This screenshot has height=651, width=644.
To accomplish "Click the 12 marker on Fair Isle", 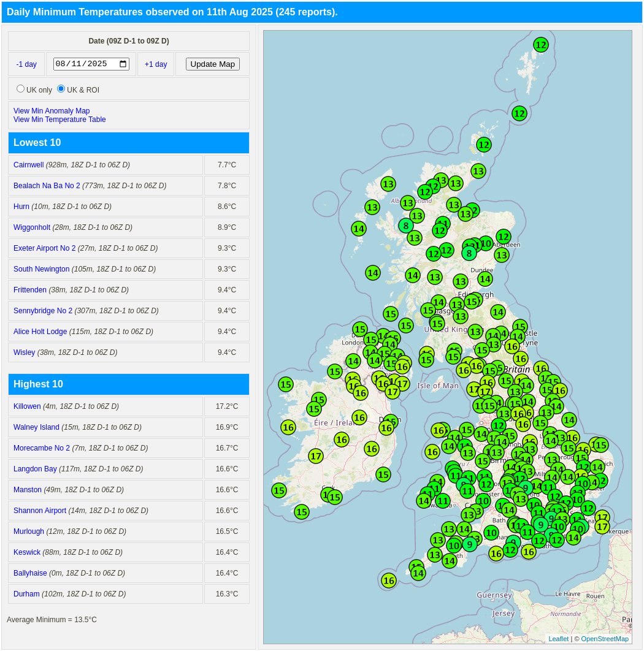I will (x=519, y=113).
